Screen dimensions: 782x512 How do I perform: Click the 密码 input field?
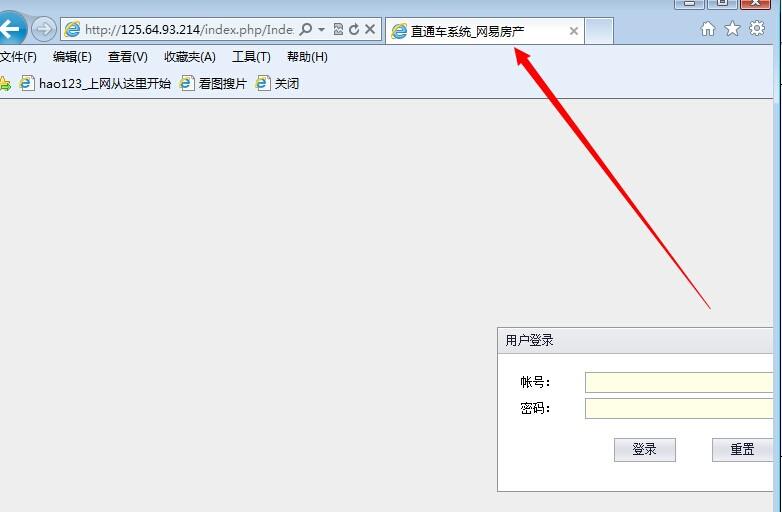(679, 408)
